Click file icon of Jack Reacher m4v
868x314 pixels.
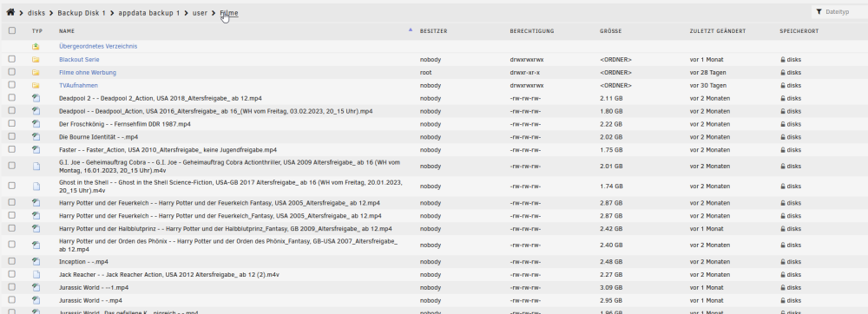point(36,274)
